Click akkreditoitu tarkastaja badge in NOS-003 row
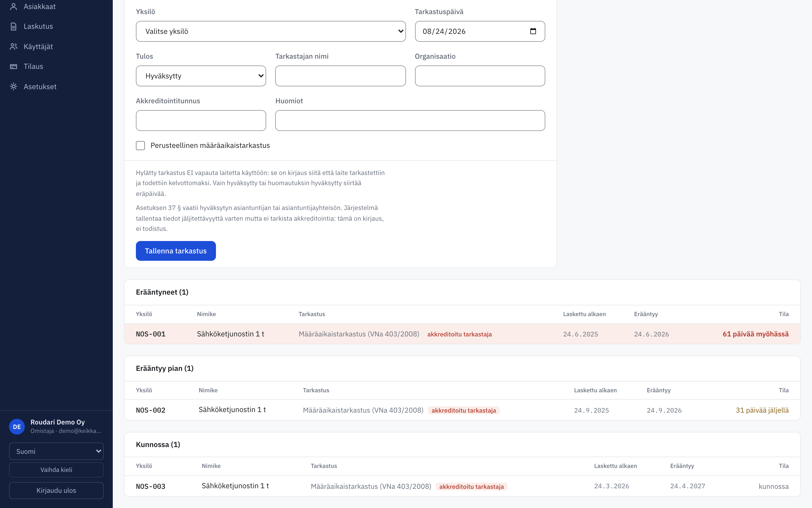Viewport: 812px width, 508px height. [471, 487]
